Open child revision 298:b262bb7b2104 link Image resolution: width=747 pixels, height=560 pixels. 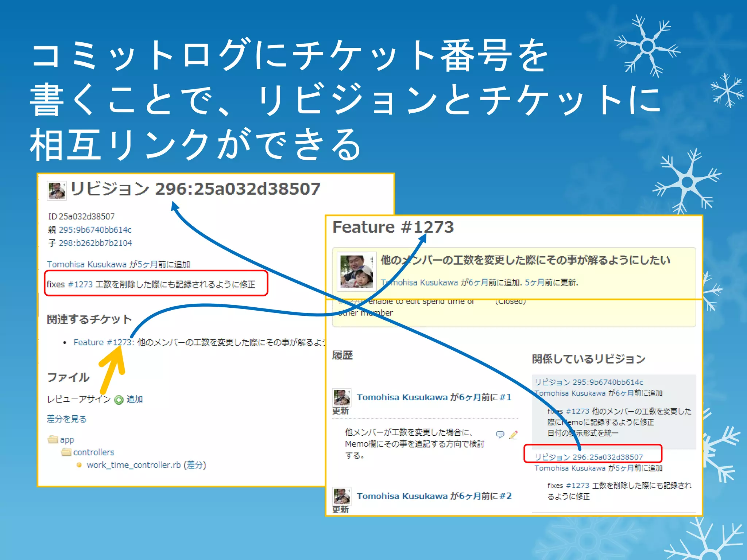pos(96,243)
